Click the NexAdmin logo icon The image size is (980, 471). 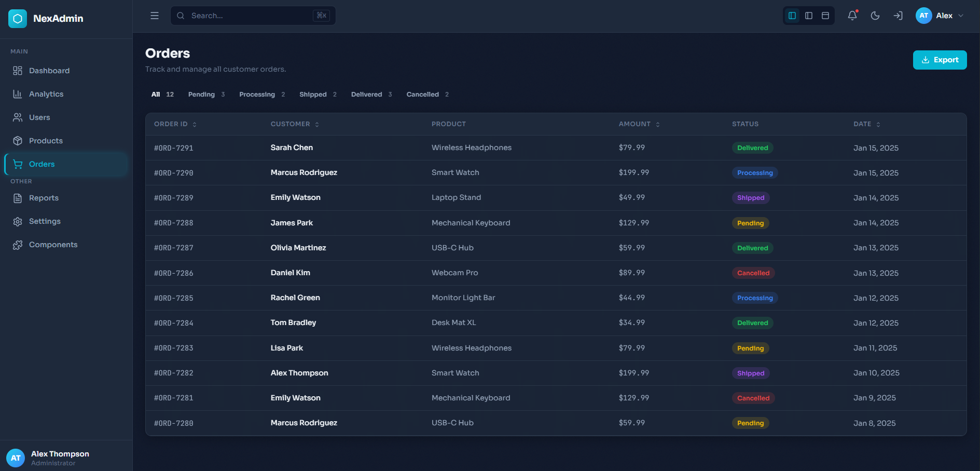click(18, 19)
